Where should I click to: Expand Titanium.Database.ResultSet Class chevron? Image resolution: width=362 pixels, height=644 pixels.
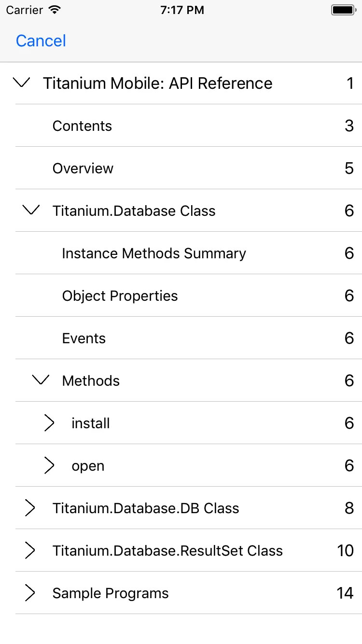pyautogui.click(x=30, y=550)
